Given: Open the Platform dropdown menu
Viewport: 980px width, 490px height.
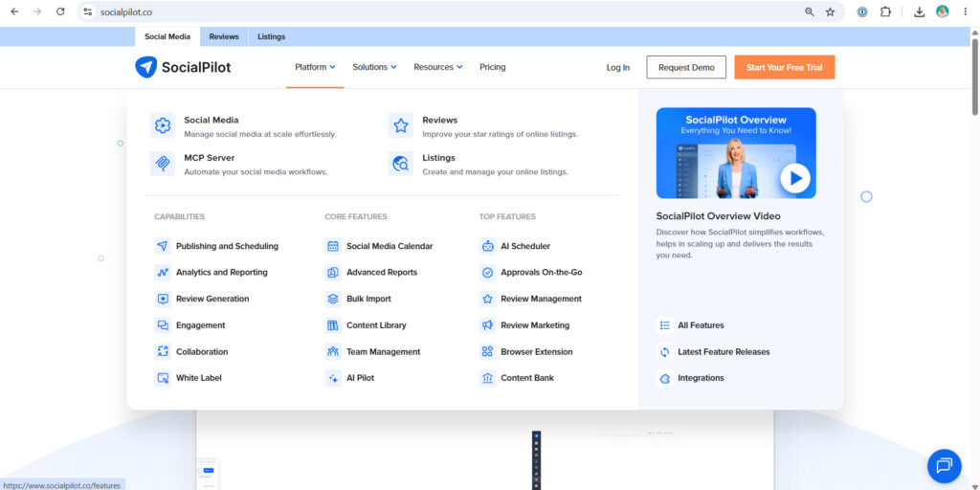Looking at the screenshot, I should (x=315, y=67).
